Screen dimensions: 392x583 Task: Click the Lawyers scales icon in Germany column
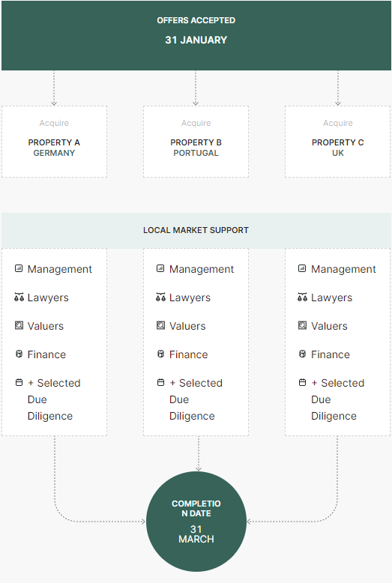[x=19, y=297]
